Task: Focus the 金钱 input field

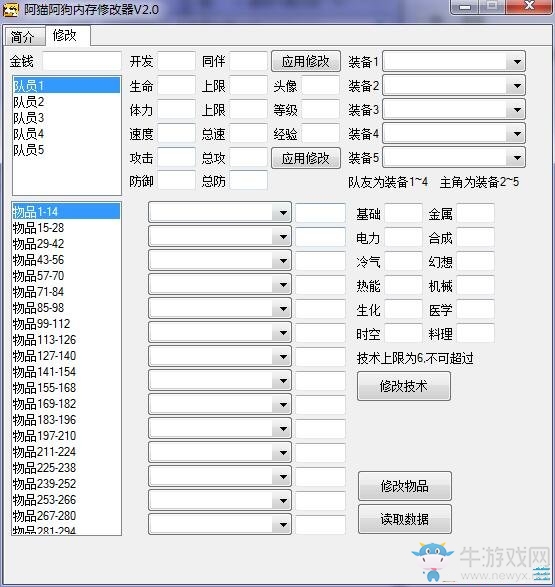Action: tap(82, 61)
